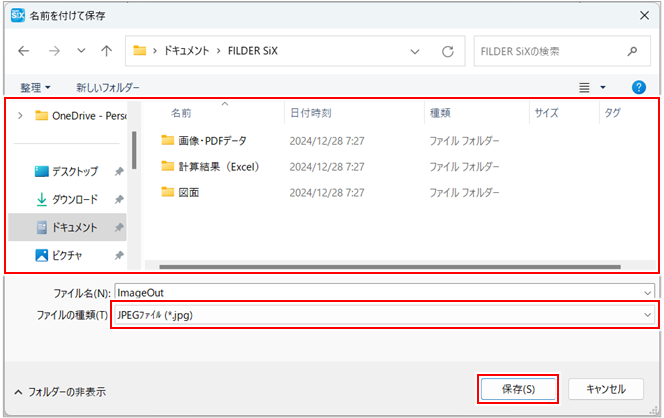Open the 画像・PDFデータ folder
Screen dimensions: 664x418
point(211,140)
